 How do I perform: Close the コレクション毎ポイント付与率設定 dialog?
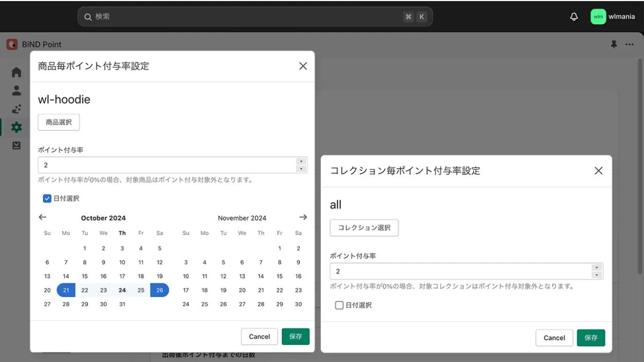(x=598, y=171)
